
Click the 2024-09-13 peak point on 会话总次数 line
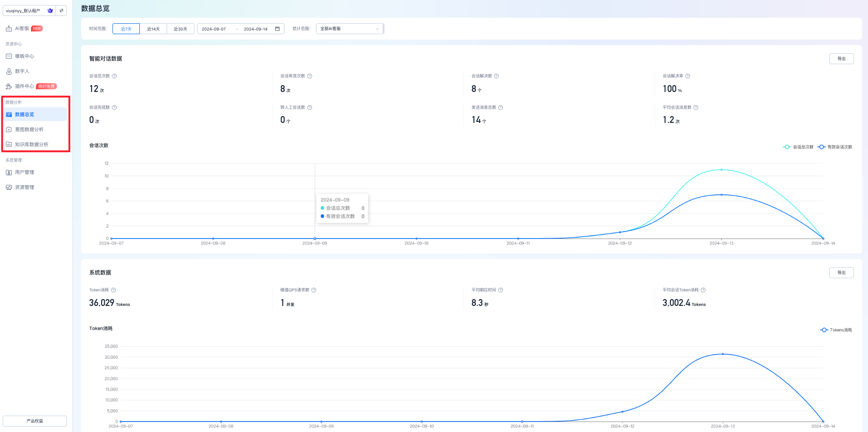pos(721,170)
